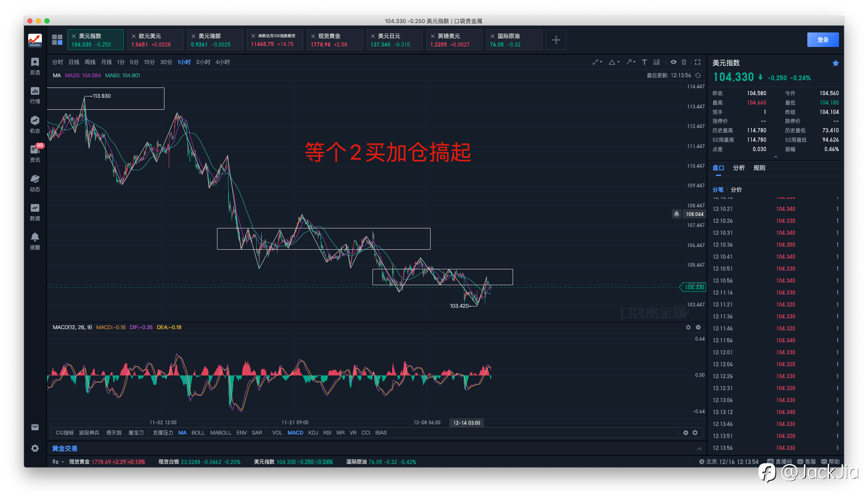The width and height of the screenshot is (868, 499).
Task: Add a new symbol tab with plus
Action: coord(556,40)
